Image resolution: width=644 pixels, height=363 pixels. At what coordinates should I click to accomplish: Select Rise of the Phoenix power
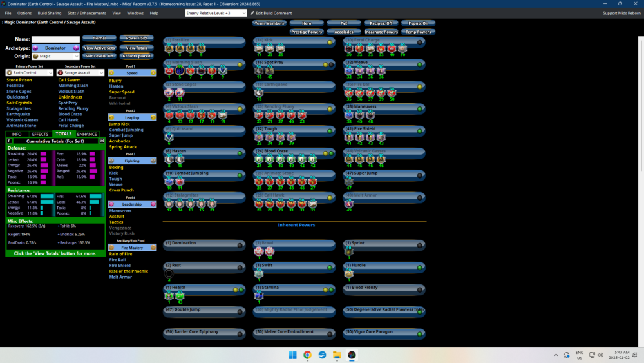pos(128,271)
